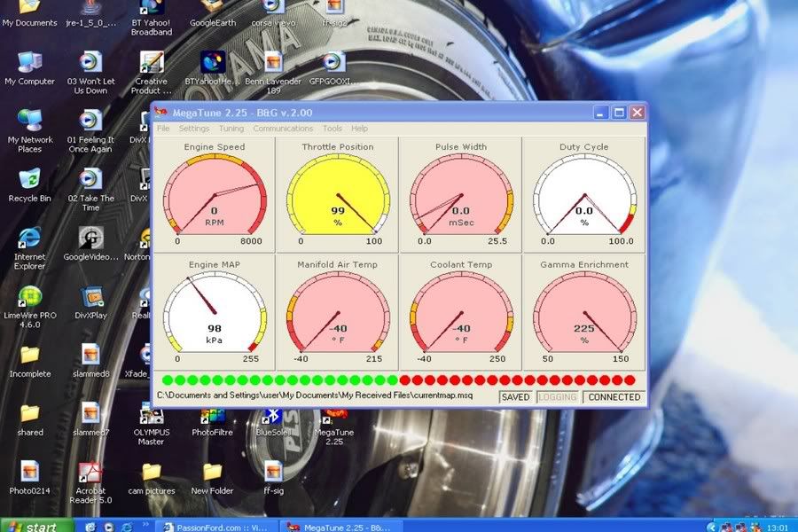
Task: Click the Engine MAP kPa gauge
Action: point(215,312)
